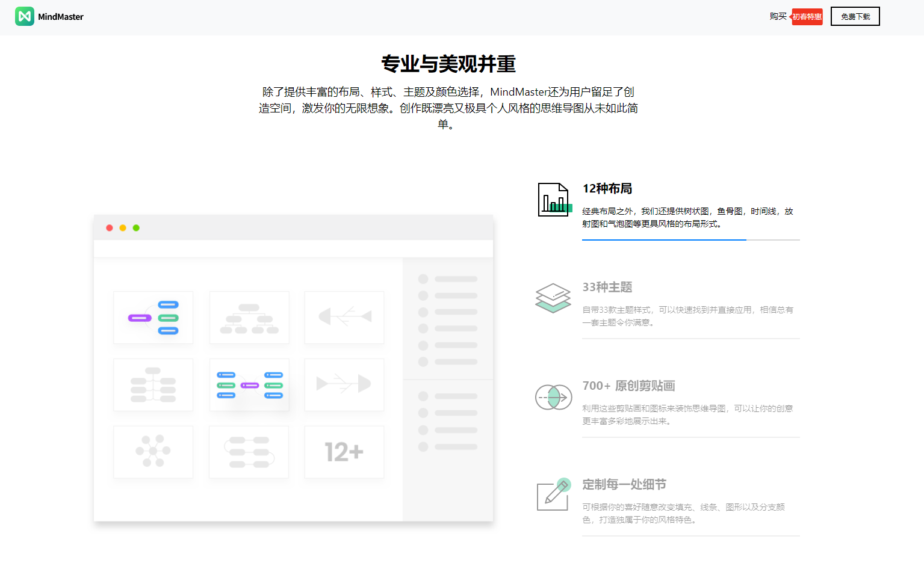Click the 免费下载 download button
924x566 pixels.
point(855,16)
